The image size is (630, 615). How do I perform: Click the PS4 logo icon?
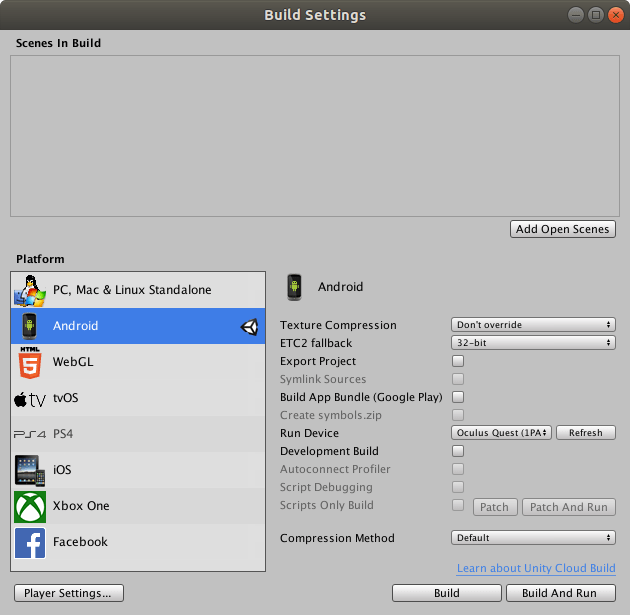click(x=29, y=434)
